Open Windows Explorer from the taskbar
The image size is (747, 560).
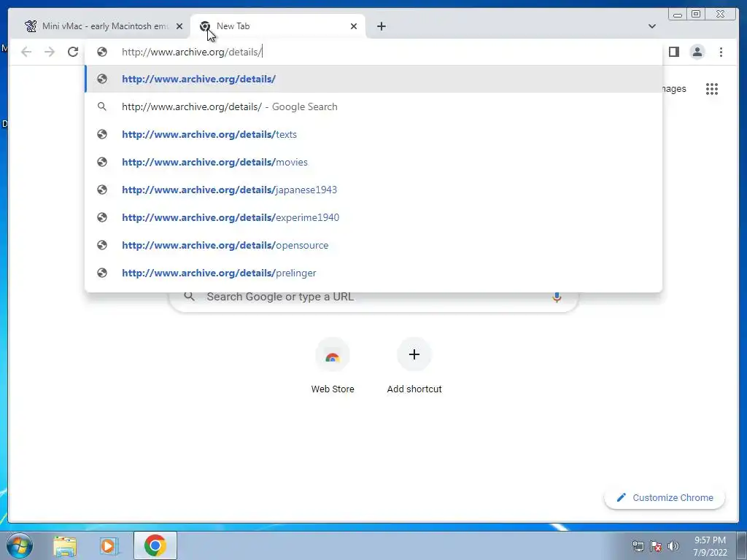[x=65, y=545]
